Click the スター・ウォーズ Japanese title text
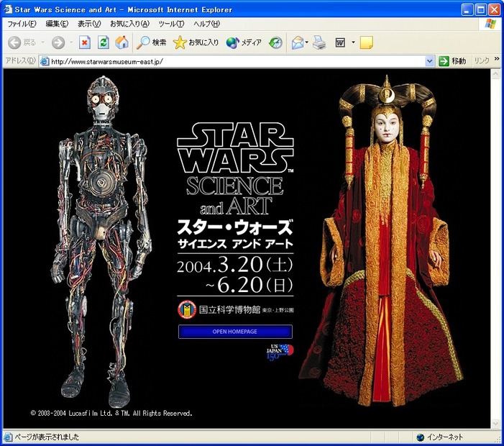This screenshot has height=446, width=504. point(235,227)
